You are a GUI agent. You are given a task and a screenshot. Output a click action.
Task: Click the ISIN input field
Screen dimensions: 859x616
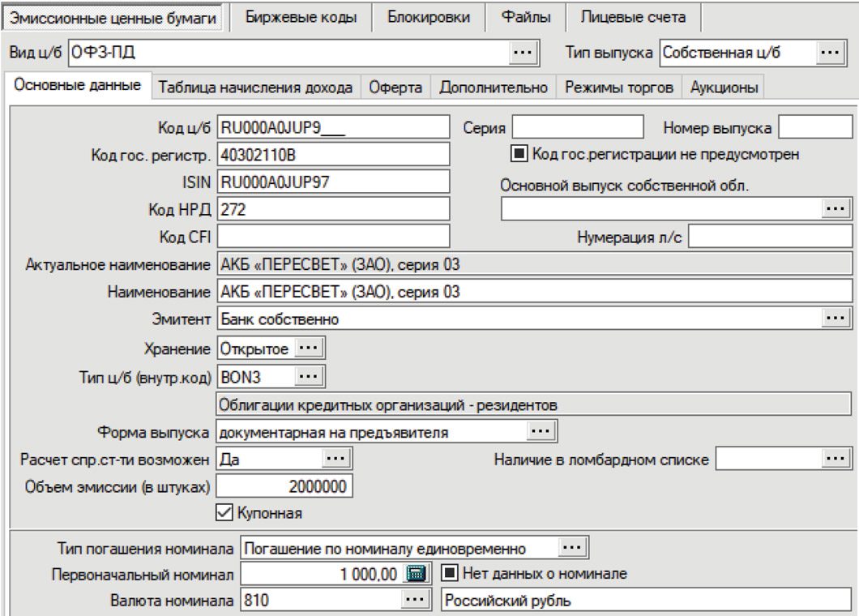pyautogui.click(x=332, y=182)
